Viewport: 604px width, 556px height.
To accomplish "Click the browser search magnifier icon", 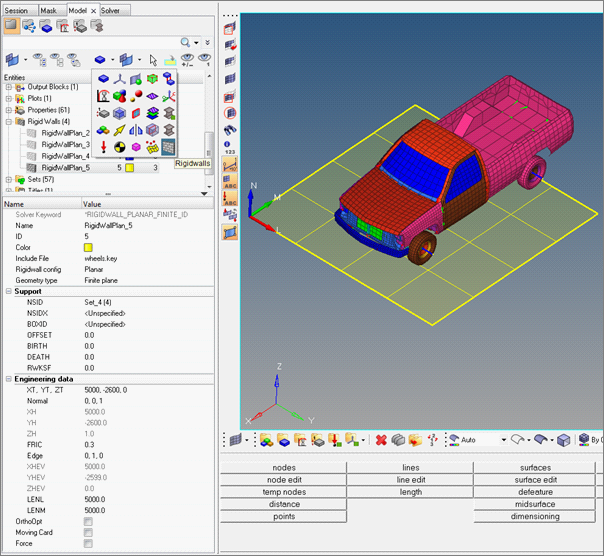I will pos(185,42).
